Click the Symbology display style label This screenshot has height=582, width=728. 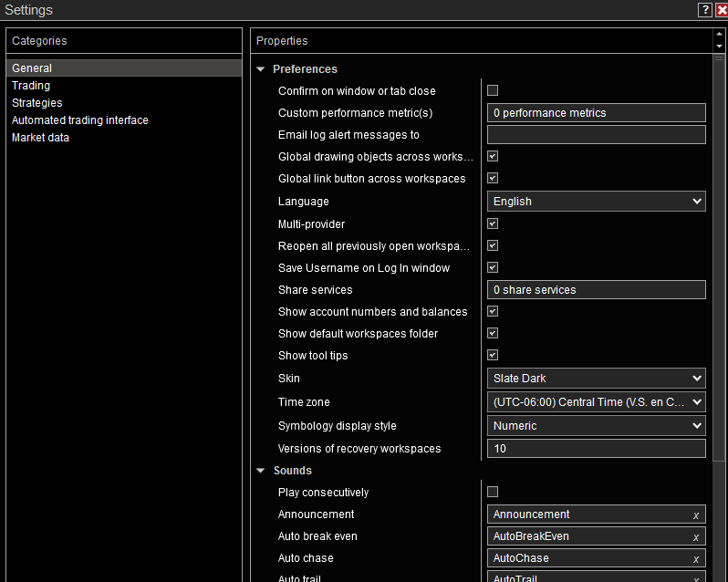click(337, 426)
